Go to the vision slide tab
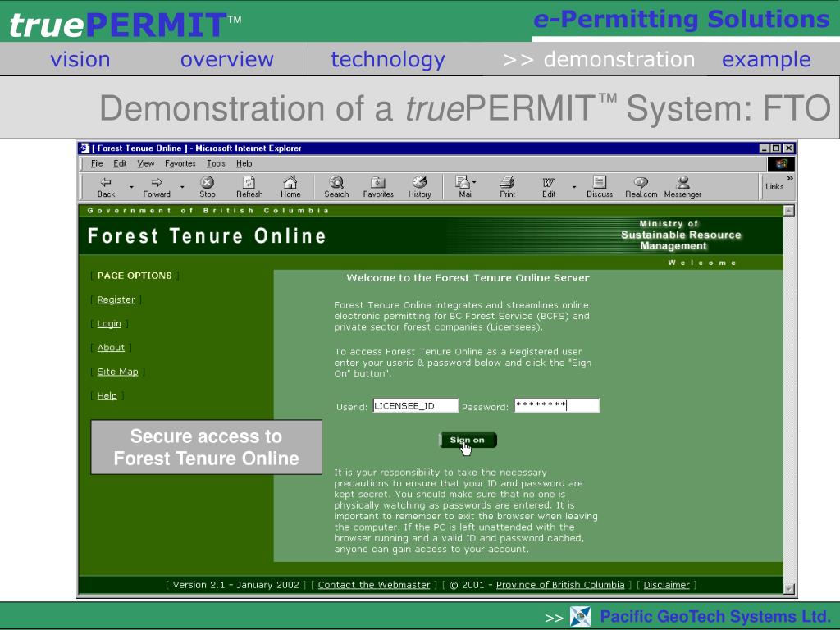 [80, 59]
